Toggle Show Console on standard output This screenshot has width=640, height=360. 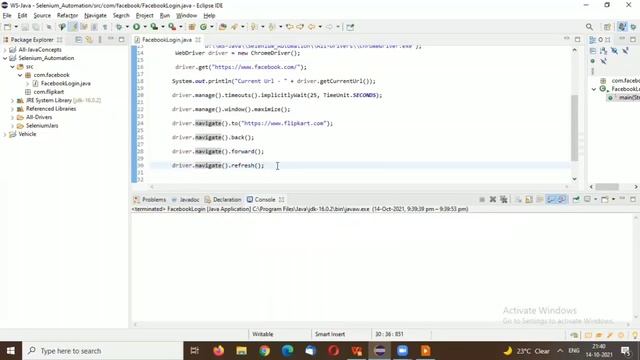[x=551, y=199]
